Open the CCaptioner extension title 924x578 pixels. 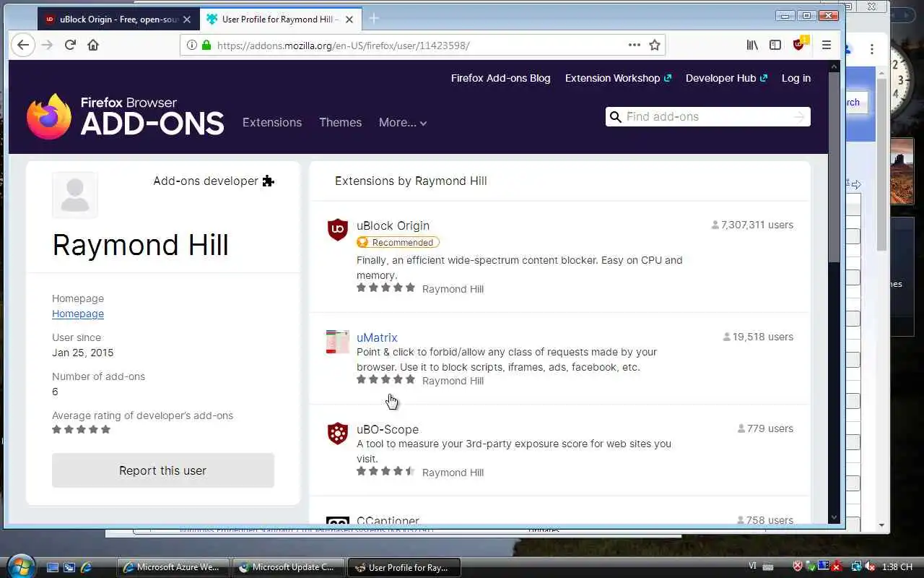[x=388, y=520]
